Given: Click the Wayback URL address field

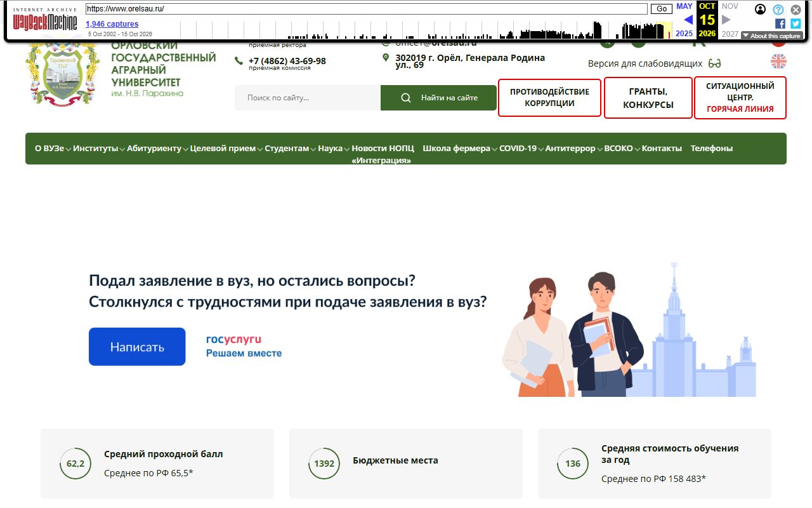Looking at the screenshot, I should pyautogui.click(x=366, y=9).
